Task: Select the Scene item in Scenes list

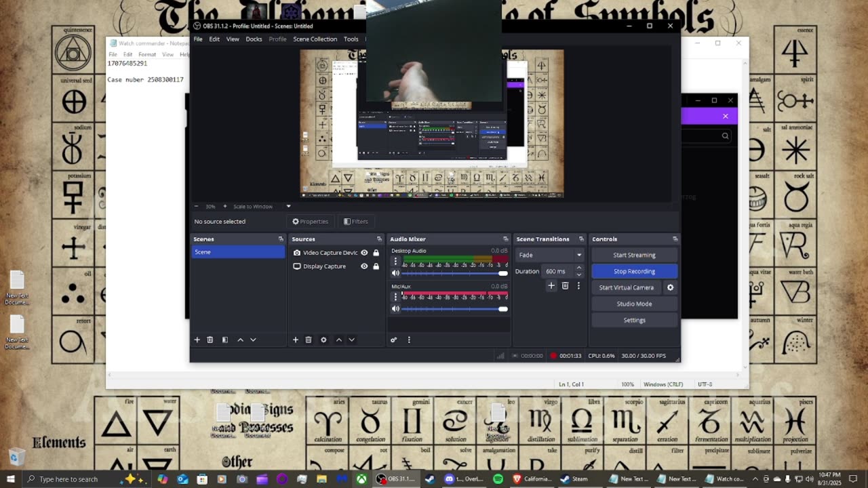Action: (x=239, y=252)
